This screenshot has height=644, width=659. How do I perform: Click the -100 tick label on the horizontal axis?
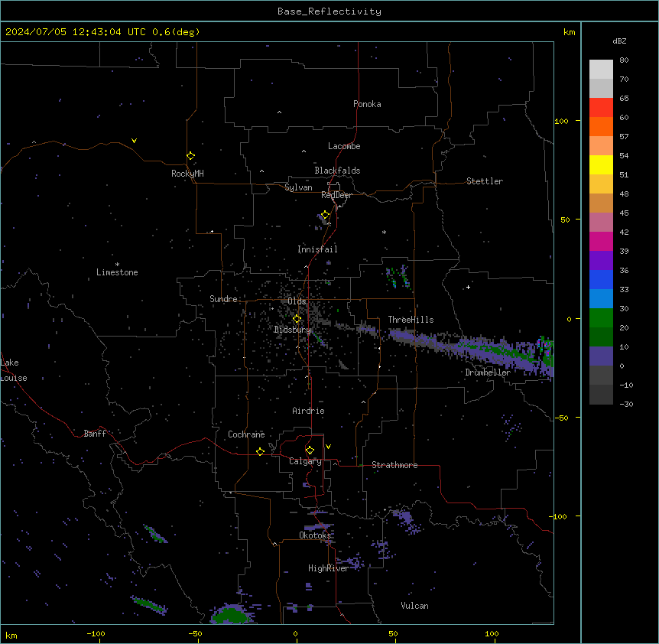pyautogui.click(x=96, y=633)
